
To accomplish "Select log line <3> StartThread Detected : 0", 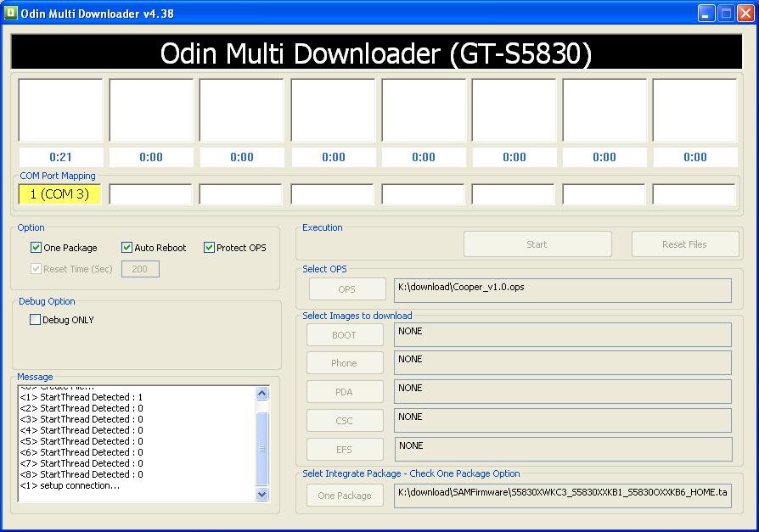I will [x=82, y=419].
